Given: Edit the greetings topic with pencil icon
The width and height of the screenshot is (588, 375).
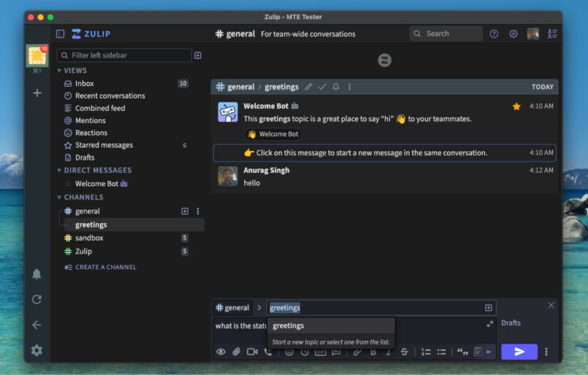Looking at the screenshot, I should [309, 87].
